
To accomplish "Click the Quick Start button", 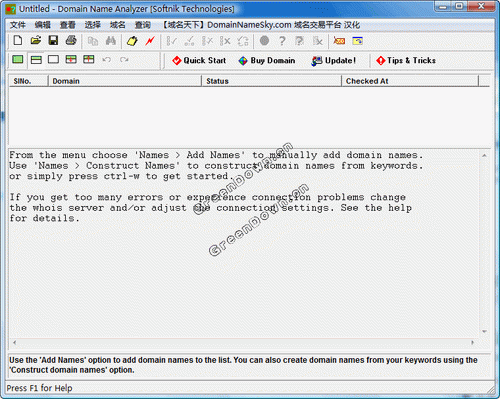I will [199, 60].
